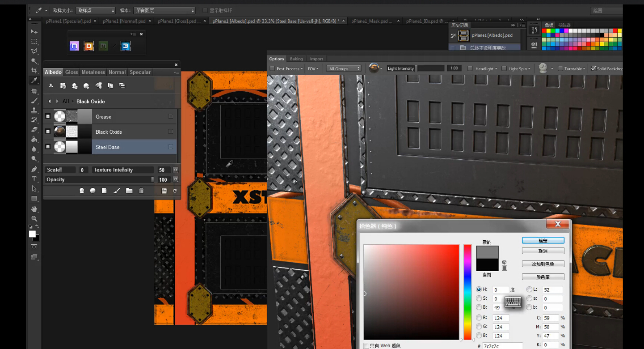The height and width of the screenshot is (349, 644).
Task: Toggle visibility of the Grease layer
Action: 48,117
